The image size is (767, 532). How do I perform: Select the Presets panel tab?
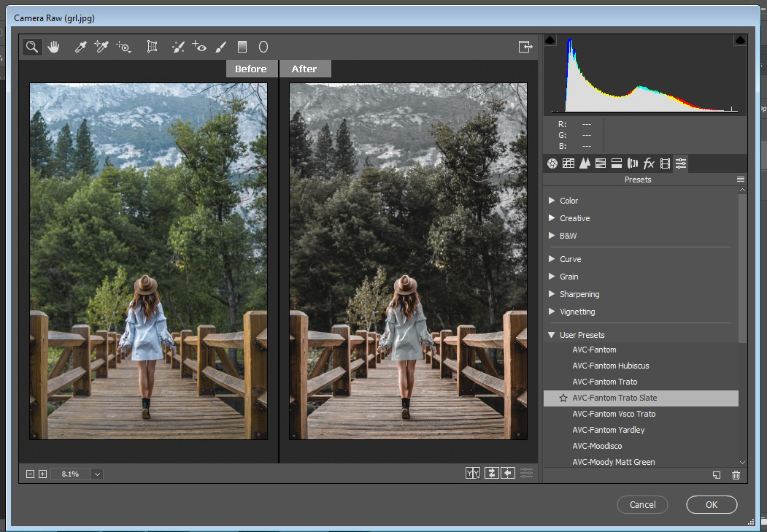point(681,163)
